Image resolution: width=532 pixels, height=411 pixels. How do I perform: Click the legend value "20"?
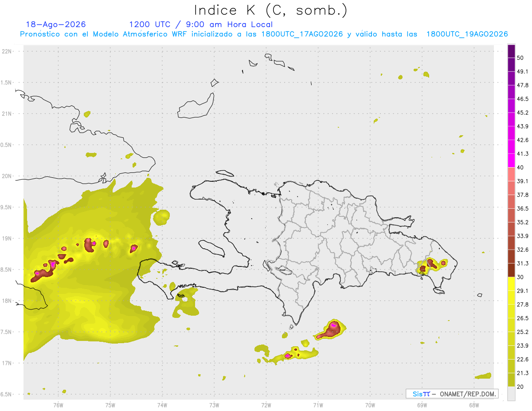pos(520,387)
